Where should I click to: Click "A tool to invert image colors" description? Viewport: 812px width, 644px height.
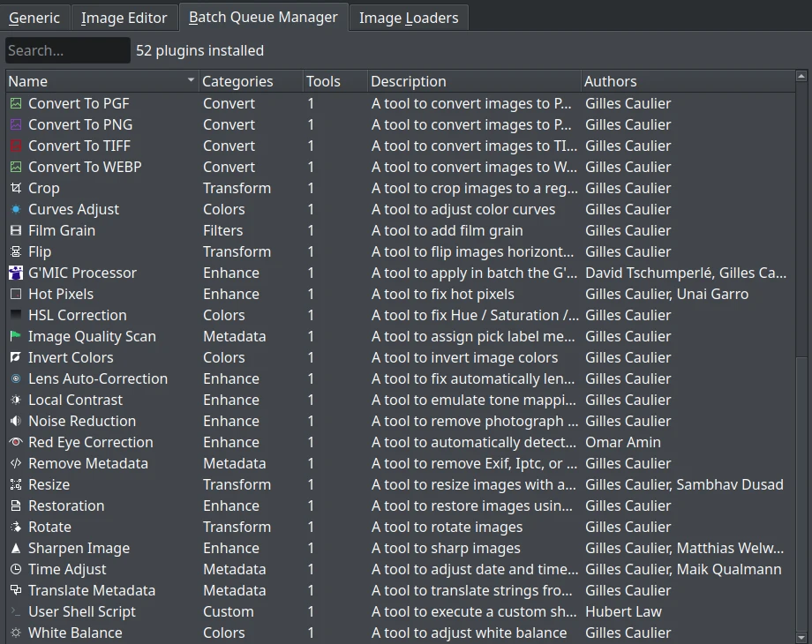point(464,357)
